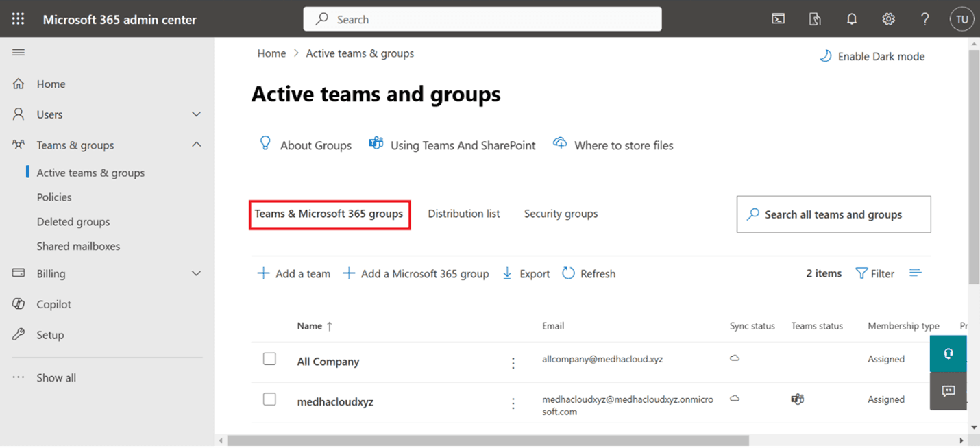Click the notifications bell icon
Image resolution: width=980 pixels, height=448 pixels.
pyautogui.click(x=852, y=18)
